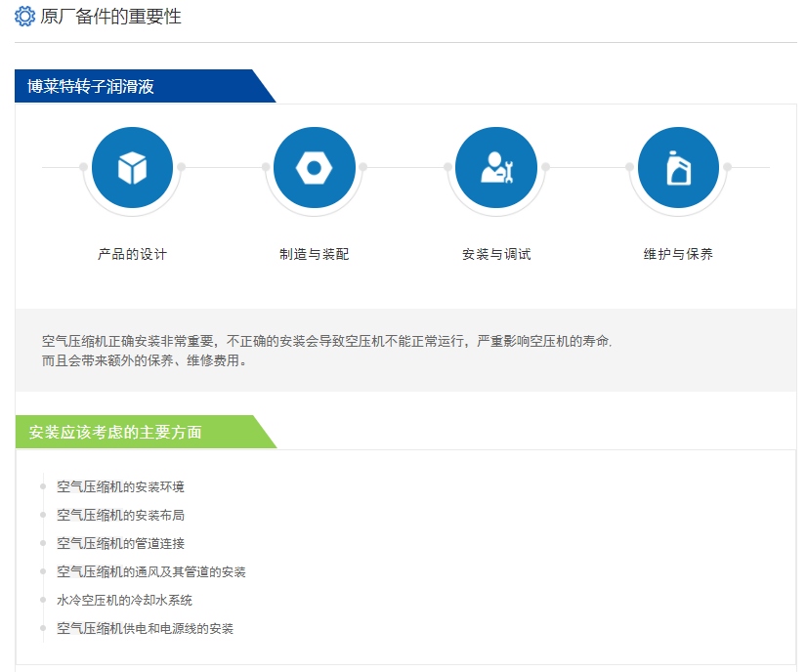Select list item 空气压缩机的管道连接
807x672 pixels.
pos(120,543)
